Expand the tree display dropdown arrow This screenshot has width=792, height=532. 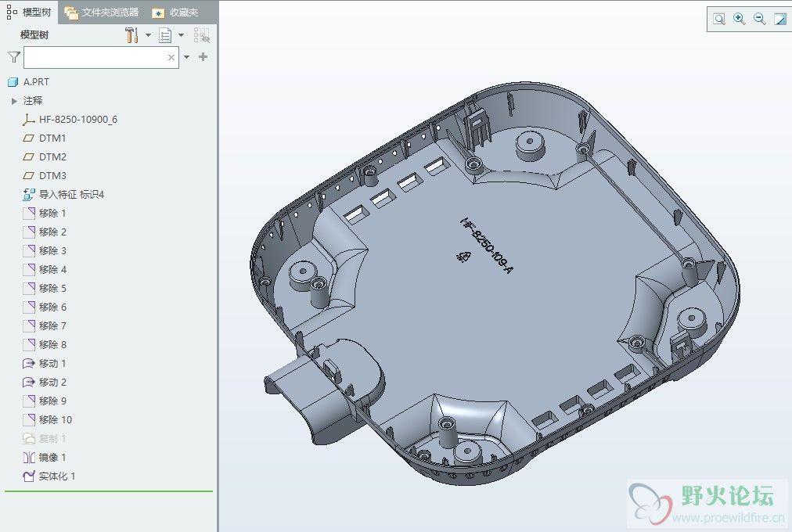point(181,35)
